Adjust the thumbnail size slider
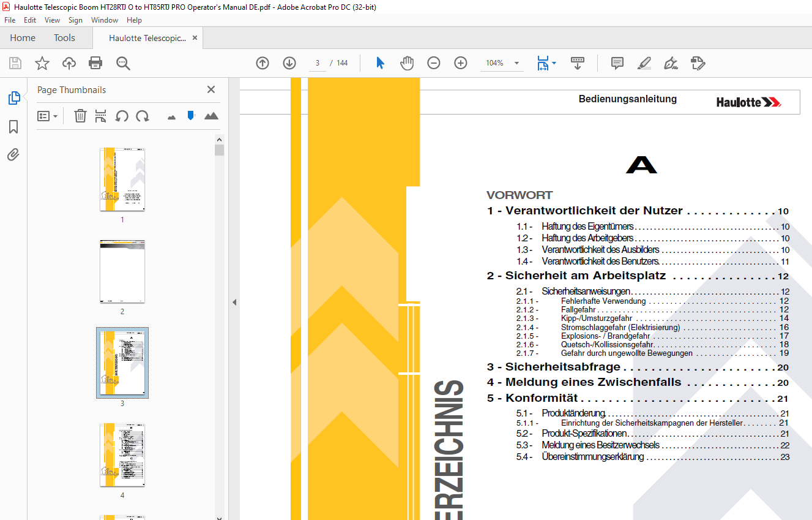 (190, 115)
